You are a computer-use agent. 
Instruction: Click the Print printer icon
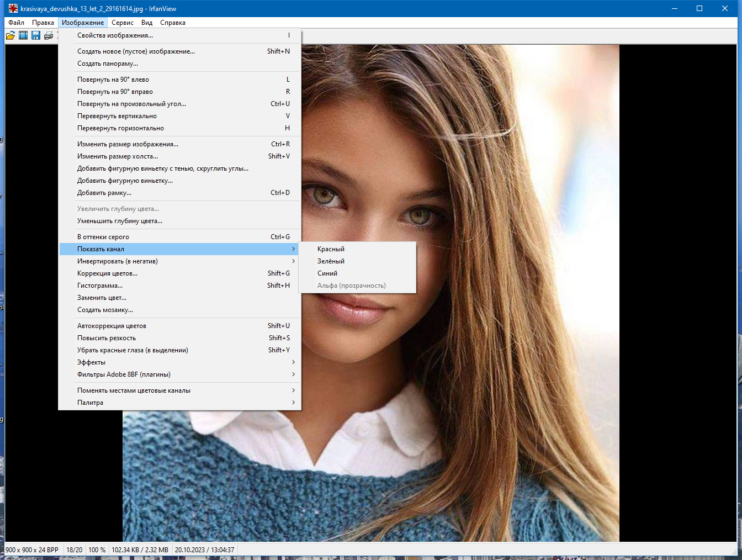(x=49, y=35)
